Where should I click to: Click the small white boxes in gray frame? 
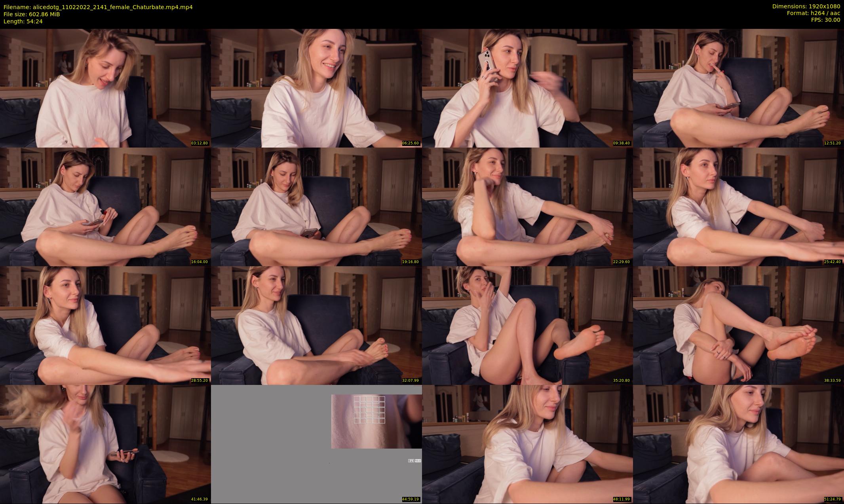point(414,460)
